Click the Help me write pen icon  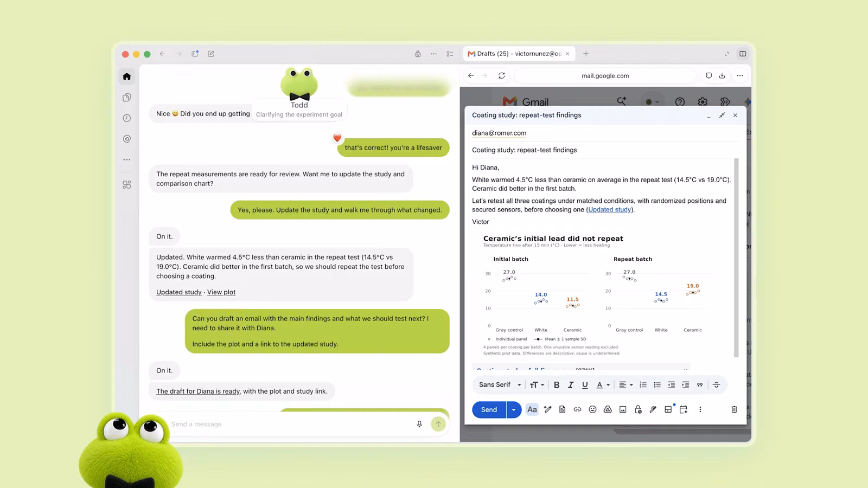(547, 410)
